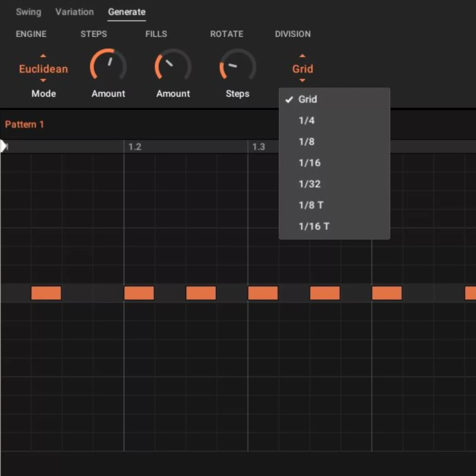Click the down arrow below Grid division

302,81
